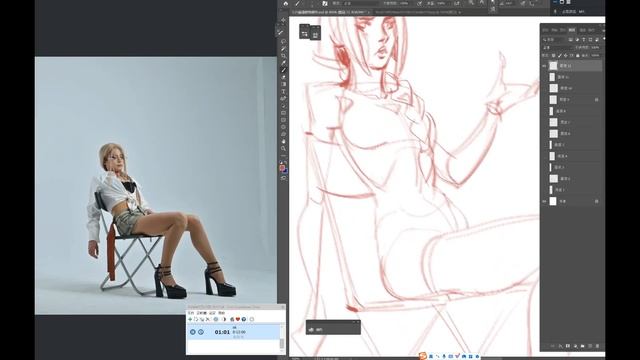Click red heart icon in timer window

click(238, 319)
